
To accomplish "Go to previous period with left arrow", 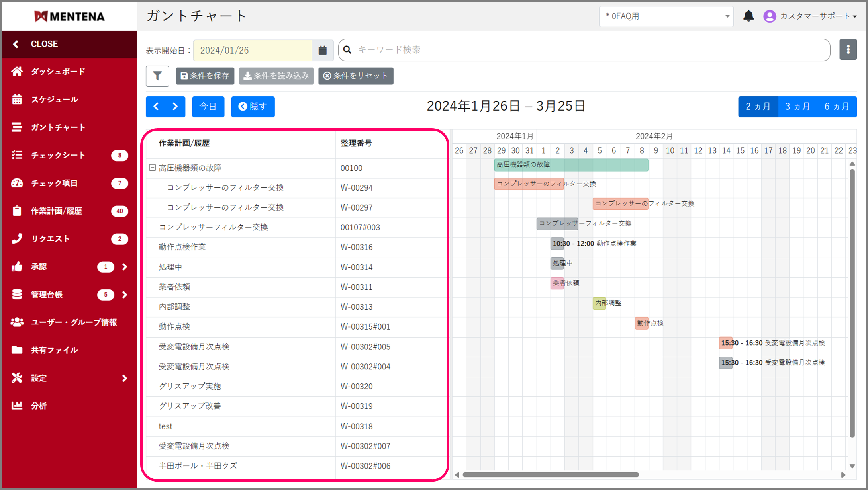I will pos(156,107).
